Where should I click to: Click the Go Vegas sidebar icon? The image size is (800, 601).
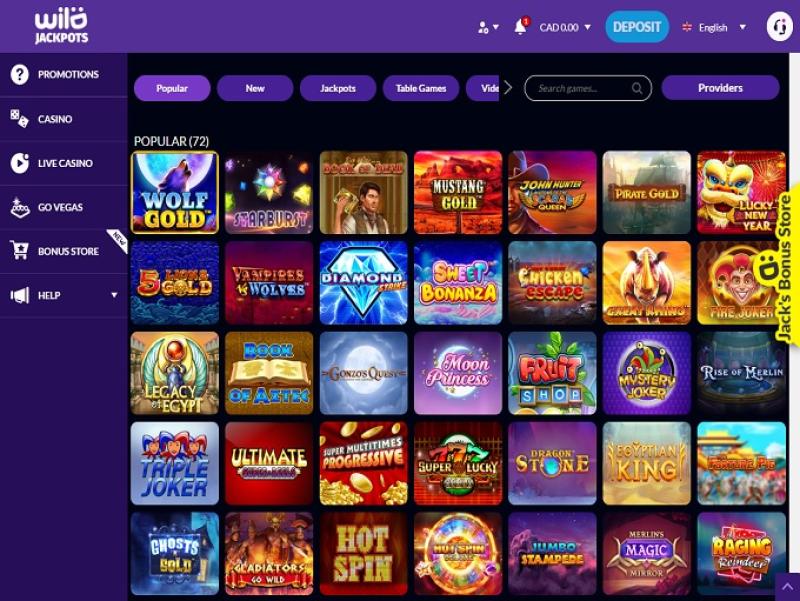(19, 207)
